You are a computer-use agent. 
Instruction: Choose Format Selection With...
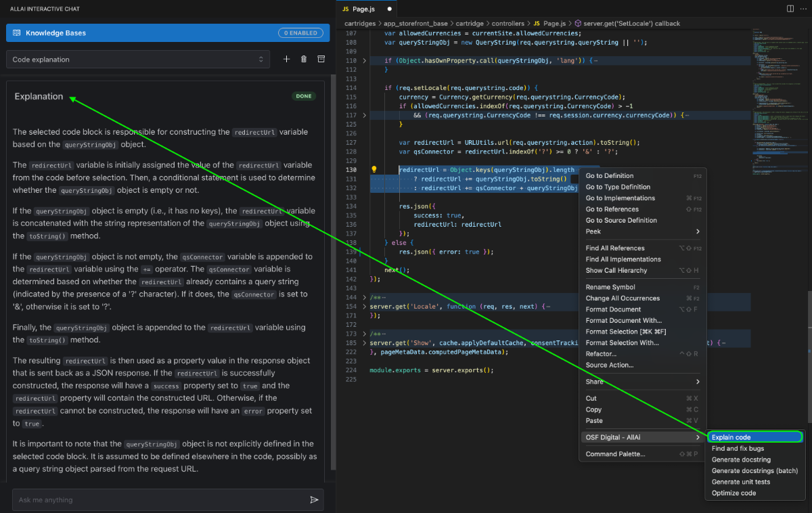click(x=643, y=342)
